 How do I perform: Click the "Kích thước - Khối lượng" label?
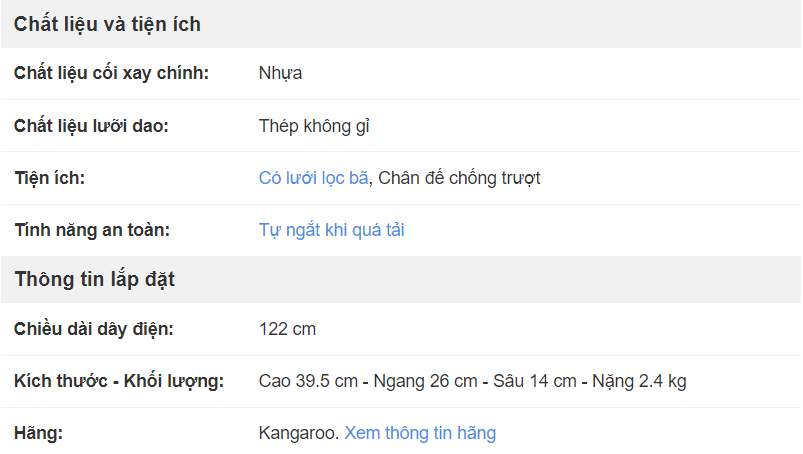[x=119, y=381]
